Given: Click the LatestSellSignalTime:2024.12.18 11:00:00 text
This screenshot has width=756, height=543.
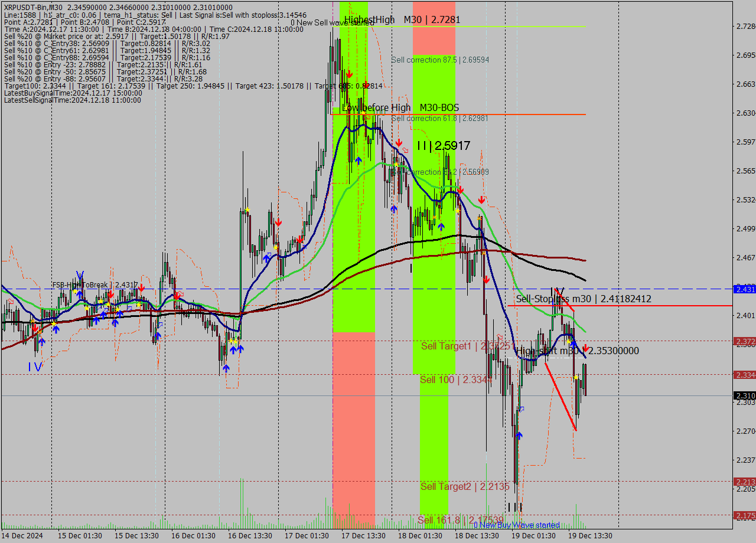Looking at the screenshot, I should [x=73, y=100].
